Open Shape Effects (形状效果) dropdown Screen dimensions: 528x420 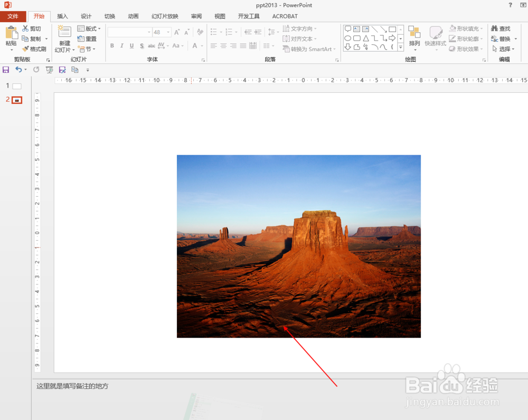[466, 49]
